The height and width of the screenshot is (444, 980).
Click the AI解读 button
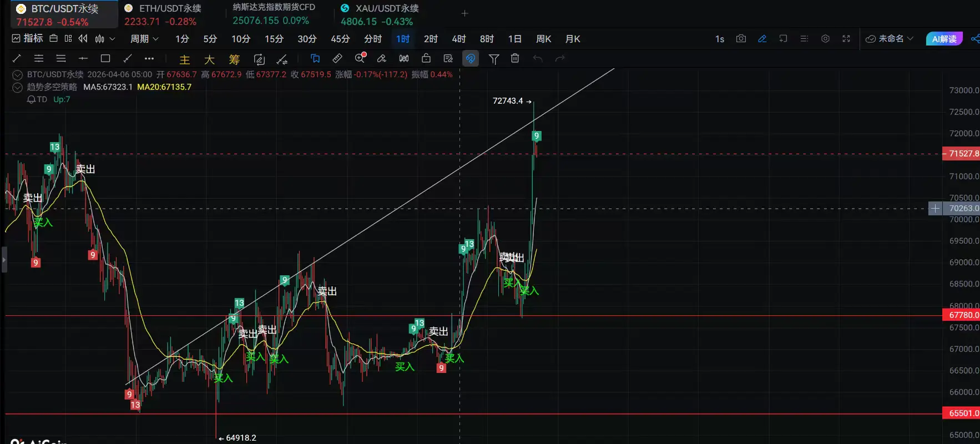(944, 39)
